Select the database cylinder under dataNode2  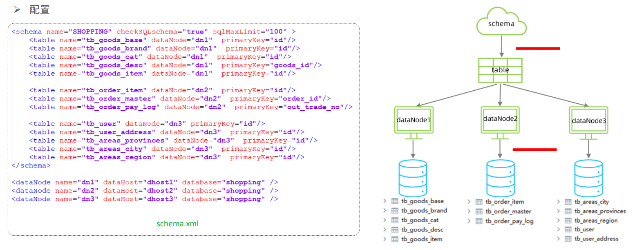[x=501, y=178]
